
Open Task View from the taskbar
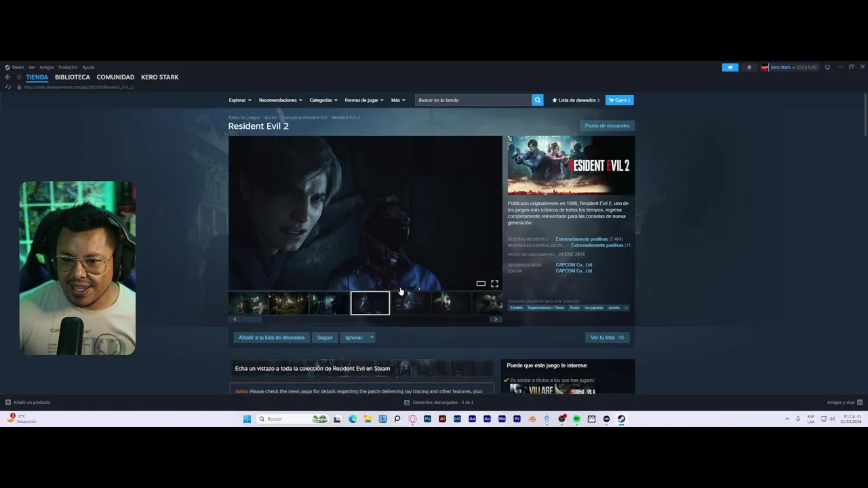(338, 419)
